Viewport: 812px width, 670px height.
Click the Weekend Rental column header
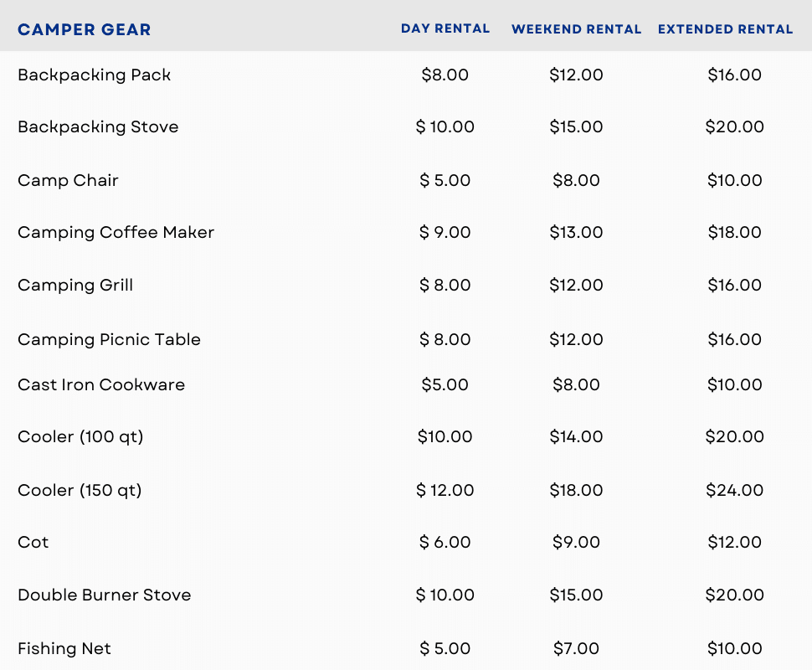click(576, 29)
